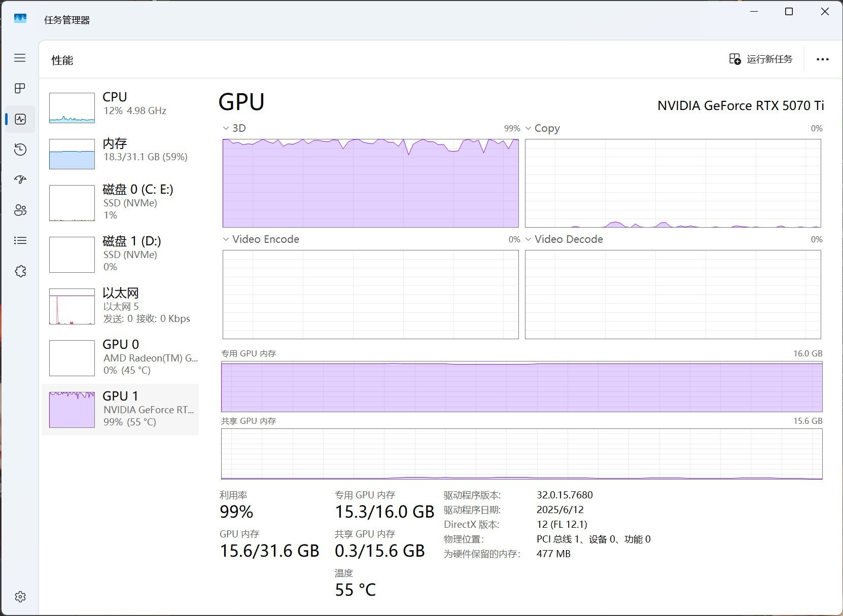Viewport: 843px width, 616px height.
Task: Open the hamburger navigation menu
Action: pos(20,58)
